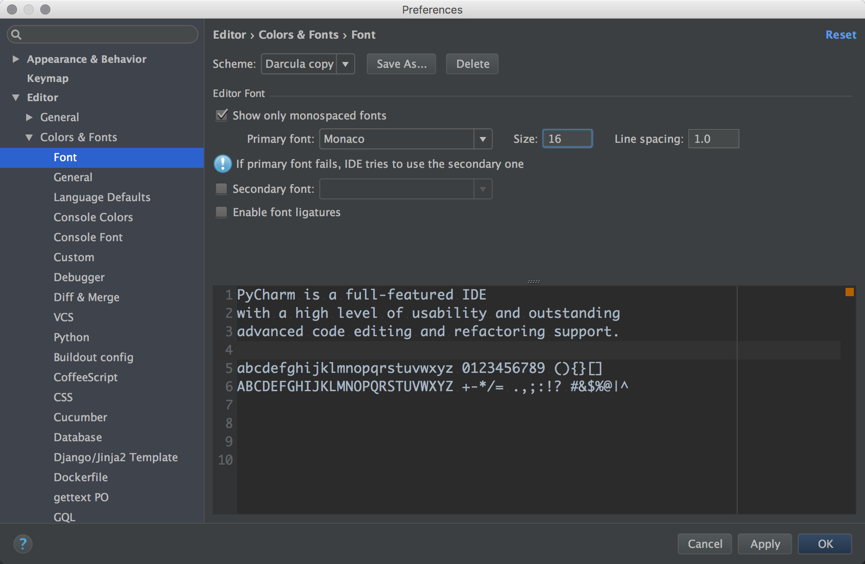Select Python color settings

pos(71,337)
